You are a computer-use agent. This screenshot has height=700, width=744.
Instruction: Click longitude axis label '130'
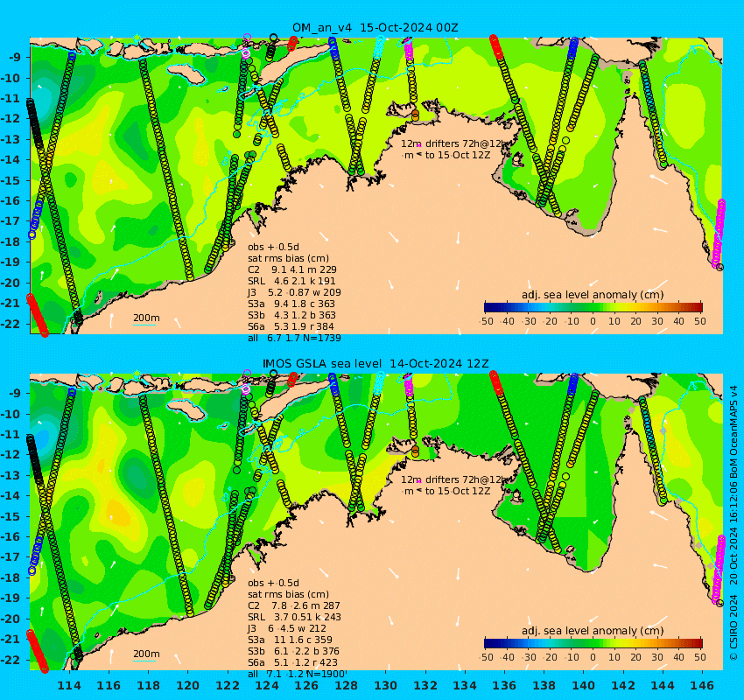[386, 686]
